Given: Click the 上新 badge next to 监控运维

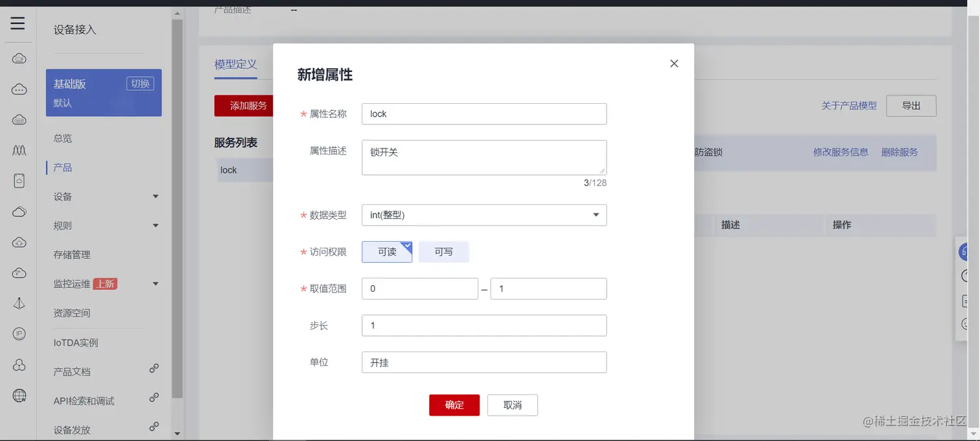Looking at the screenshot, I should [105, 284].
